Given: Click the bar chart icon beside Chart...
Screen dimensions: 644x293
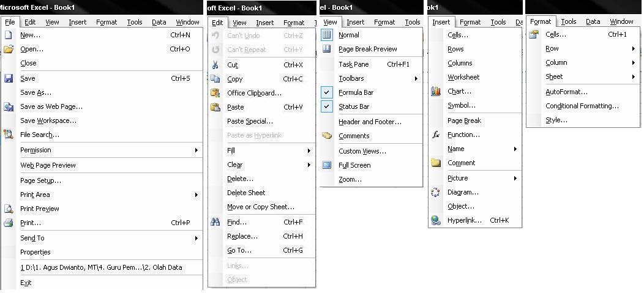Looking at the screenshot, I should tap(436, 92).
